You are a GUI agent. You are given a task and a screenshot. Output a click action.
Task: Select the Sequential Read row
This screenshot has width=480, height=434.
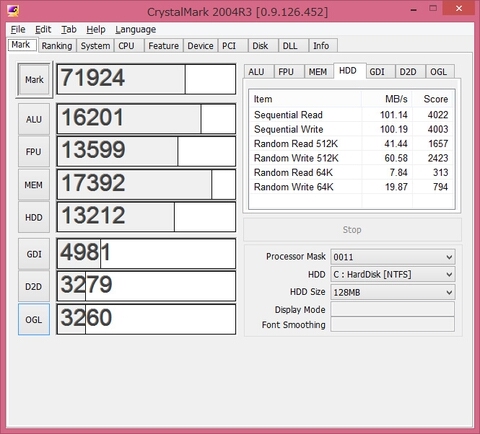pos(351,115)
